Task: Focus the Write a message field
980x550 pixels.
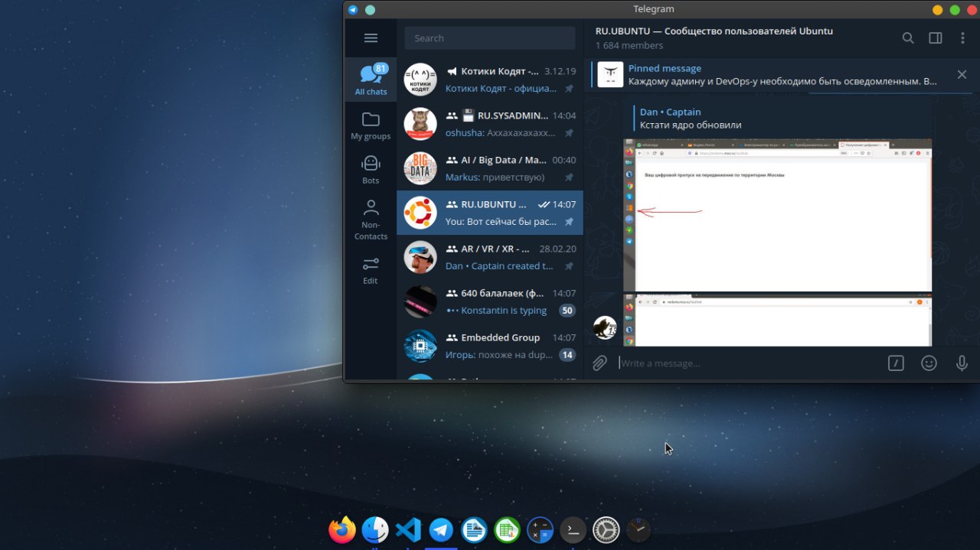Action: point(746,363)
